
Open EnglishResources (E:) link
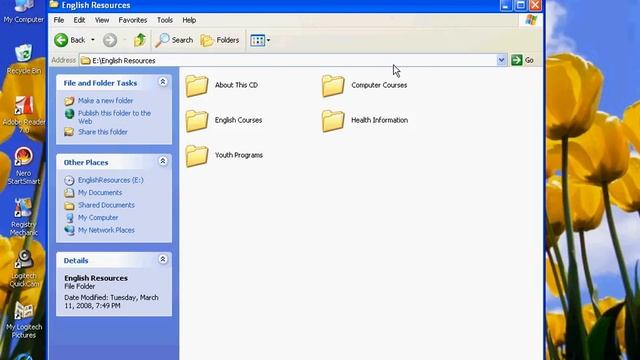click(x=111, y=180)
